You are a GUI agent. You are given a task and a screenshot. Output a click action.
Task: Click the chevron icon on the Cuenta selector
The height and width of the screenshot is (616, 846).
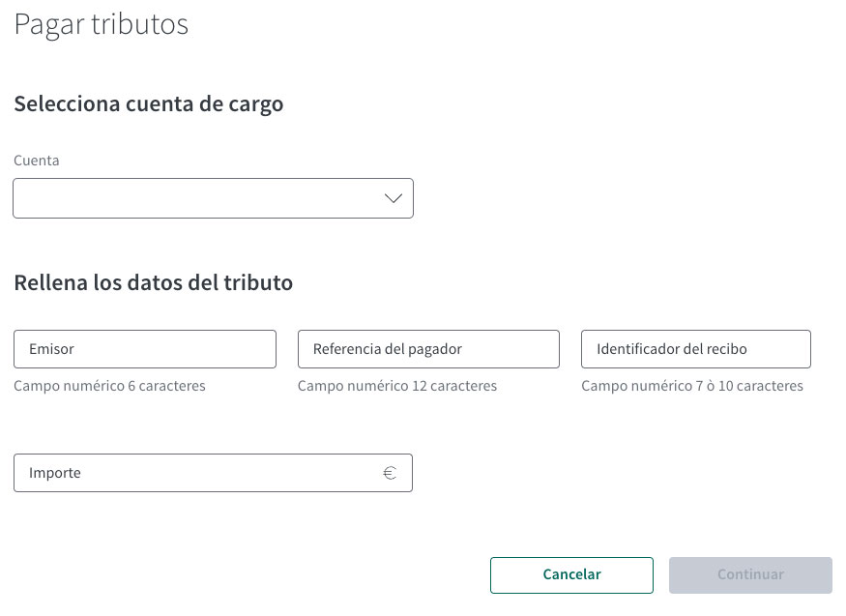click(393, 197)
